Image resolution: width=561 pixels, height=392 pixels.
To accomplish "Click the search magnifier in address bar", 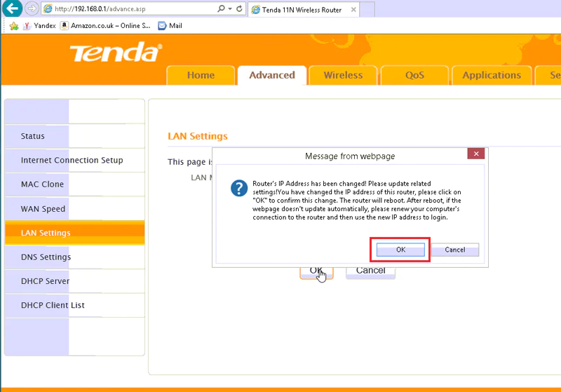I will pos(221,8).
